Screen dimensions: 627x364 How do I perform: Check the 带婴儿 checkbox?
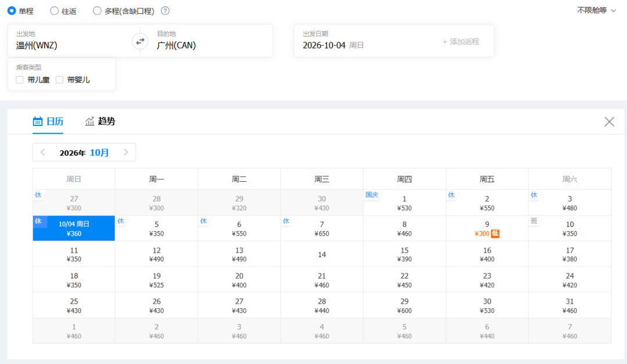point(60,80)
